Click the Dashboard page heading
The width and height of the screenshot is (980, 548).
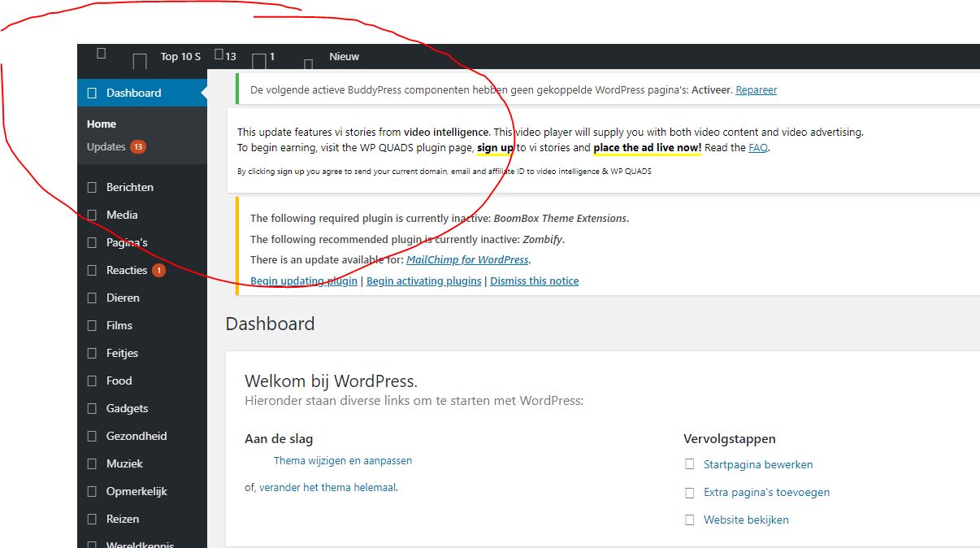pos(270,324)
